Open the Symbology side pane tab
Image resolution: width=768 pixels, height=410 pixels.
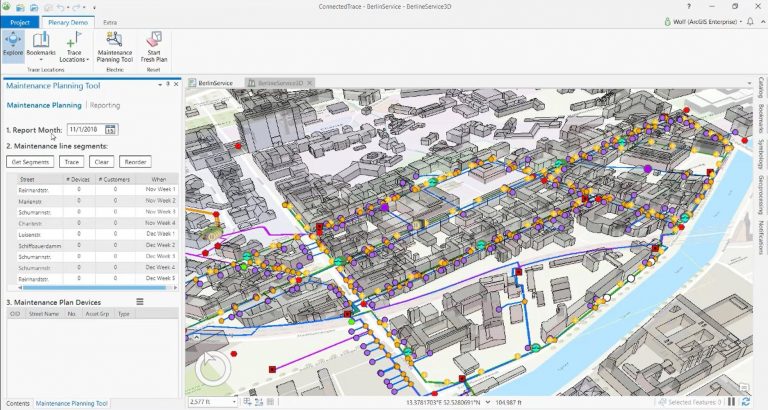pyautogui.click(x=762, y=154)
